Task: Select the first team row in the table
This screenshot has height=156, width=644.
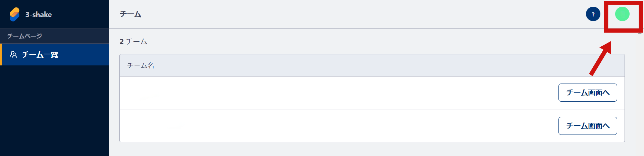Action: click(x=372, y=93)
